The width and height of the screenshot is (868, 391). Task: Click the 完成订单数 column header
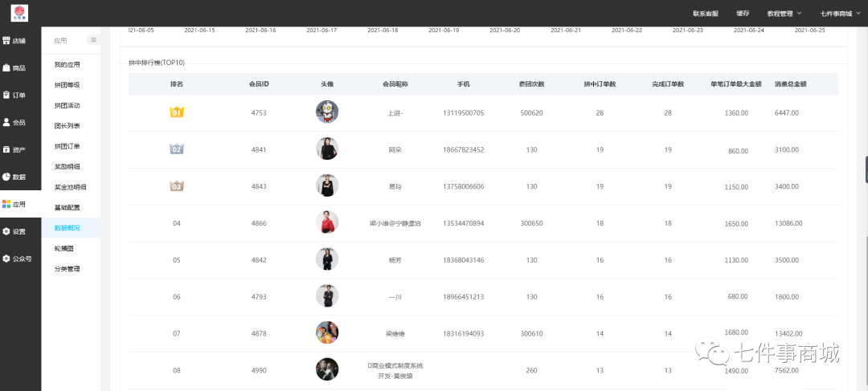(x=668, y=84)
